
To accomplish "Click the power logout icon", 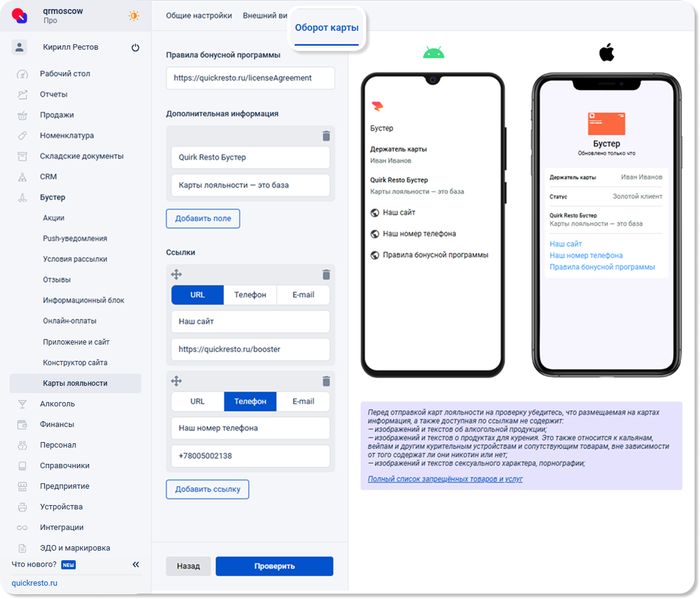I will (x=135, y=47).
